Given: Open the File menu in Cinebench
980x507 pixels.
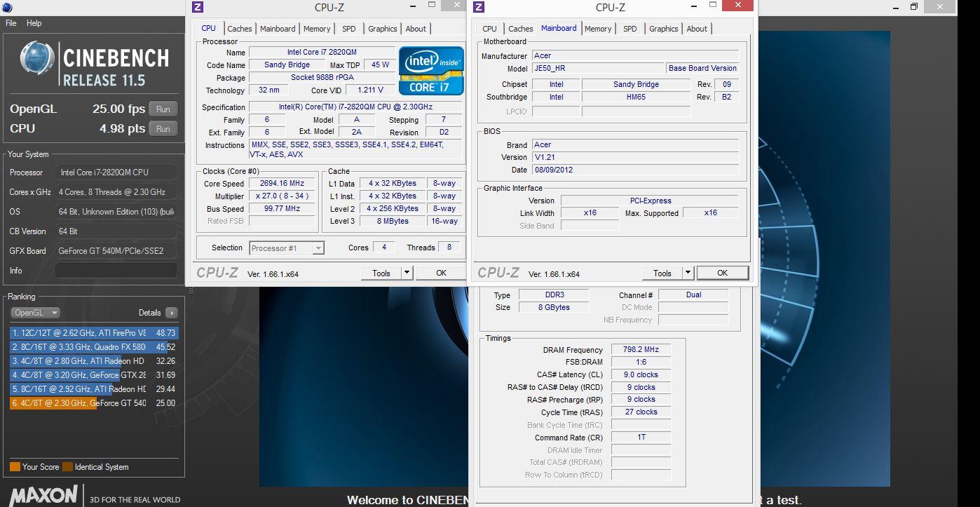Looking at the screenshot, I should click(11, 23).
